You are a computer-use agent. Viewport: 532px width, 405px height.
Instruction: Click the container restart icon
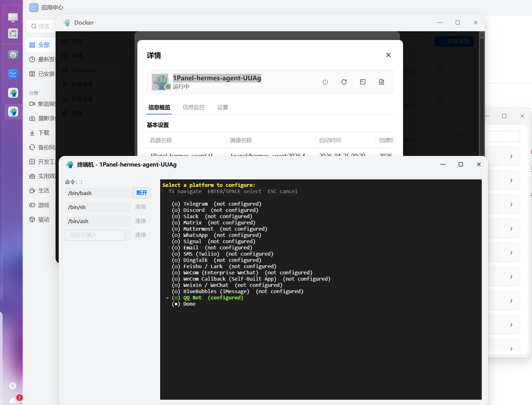[344, 82]
